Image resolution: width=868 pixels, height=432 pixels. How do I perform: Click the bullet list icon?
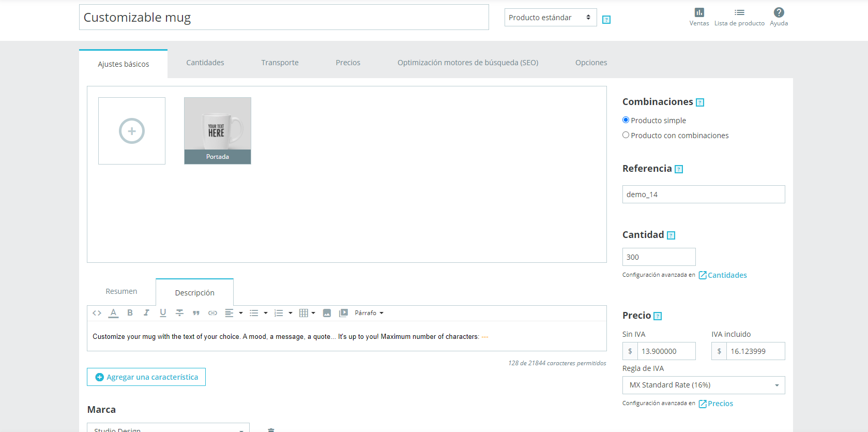coord(254,313)
